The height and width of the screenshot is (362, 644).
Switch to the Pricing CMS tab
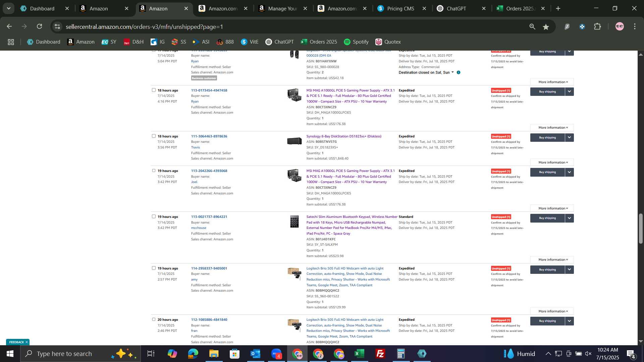point(400,8)
